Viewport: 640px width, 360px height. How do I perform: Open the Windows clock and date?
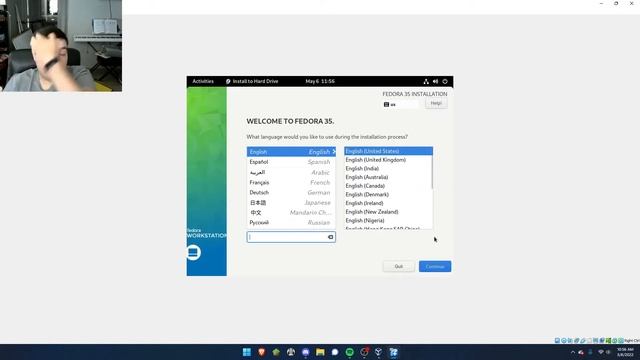coord(625,352)
